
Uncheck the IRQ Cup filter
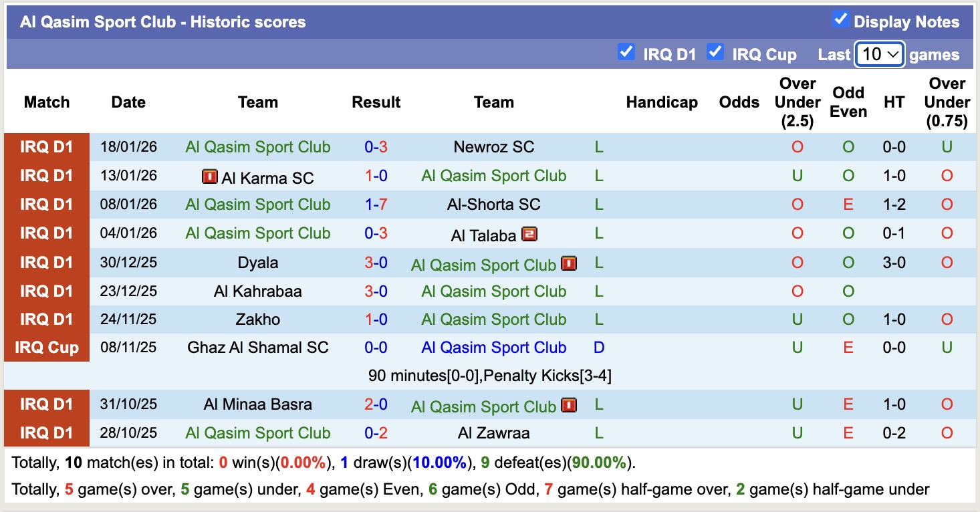tap(715, 51)
